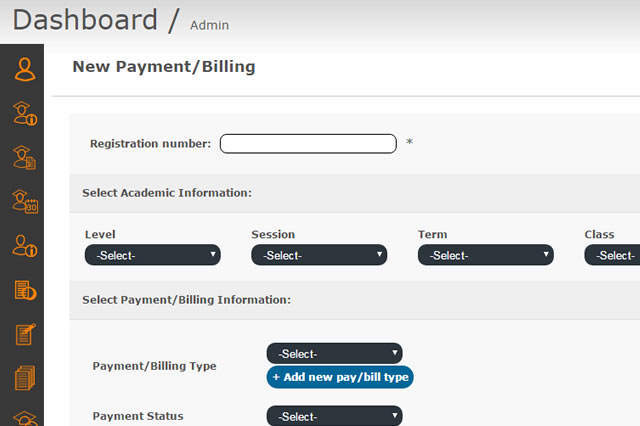640x426 pixels.
Task: Open the Class dropdown
Action: tap(612, 255)
